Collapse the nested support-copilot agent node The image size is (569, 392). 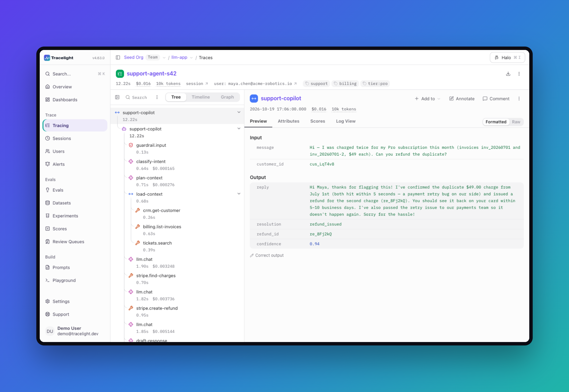239,128
